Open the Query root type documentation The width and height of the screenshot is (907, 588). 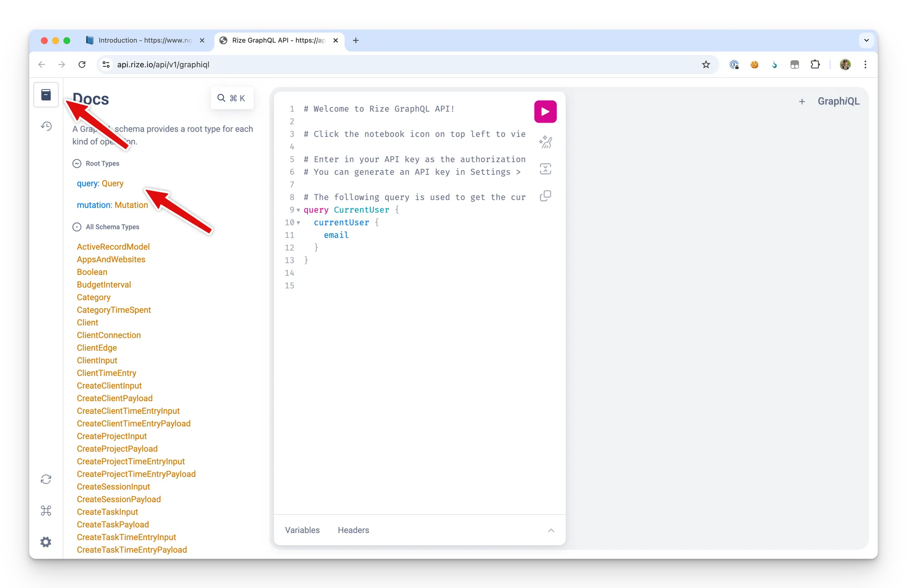point(112,183)
